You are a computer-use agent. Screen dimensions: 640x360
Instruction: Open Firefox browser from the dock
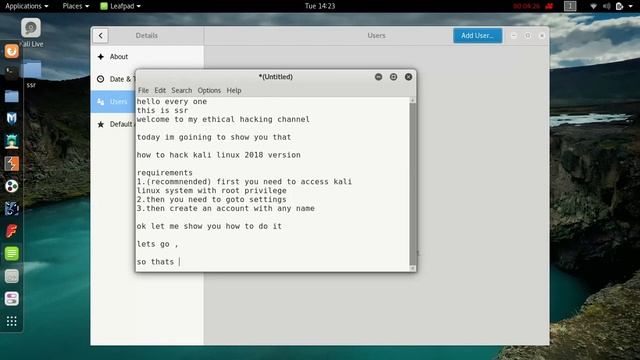[11, 51]
